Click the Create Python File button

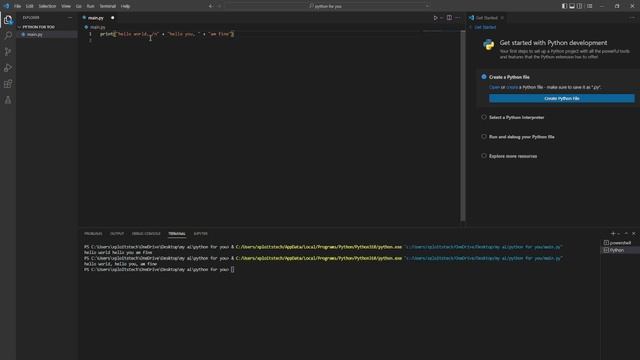(562, 98)
